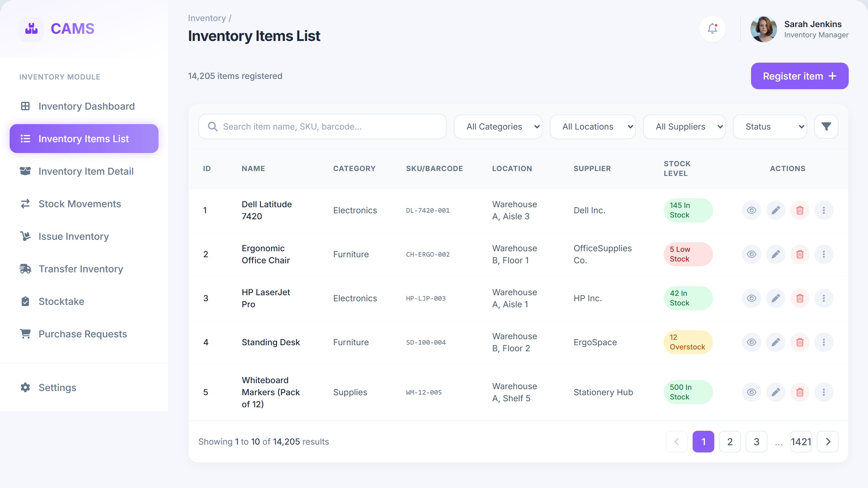Go to previous page arrow
This screenshot has width=868, height=488.
coord(677,442)
